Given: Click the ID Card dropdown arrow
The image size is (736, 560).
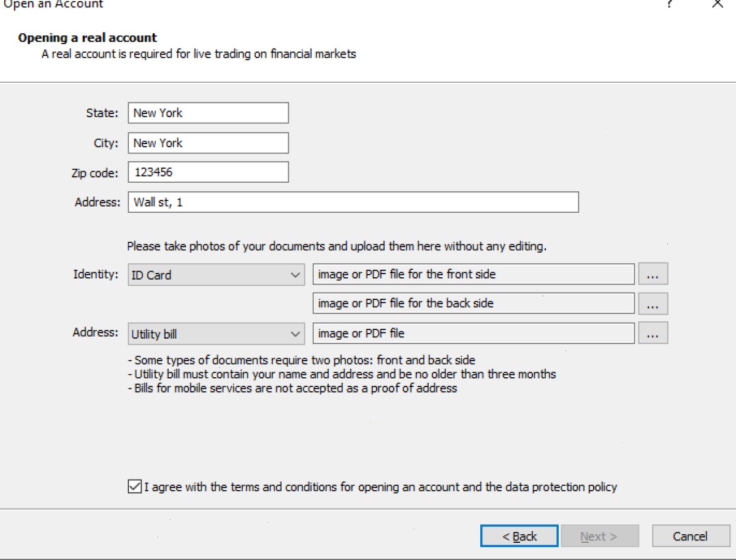Looking at the screenshot, I should (295, 275).
